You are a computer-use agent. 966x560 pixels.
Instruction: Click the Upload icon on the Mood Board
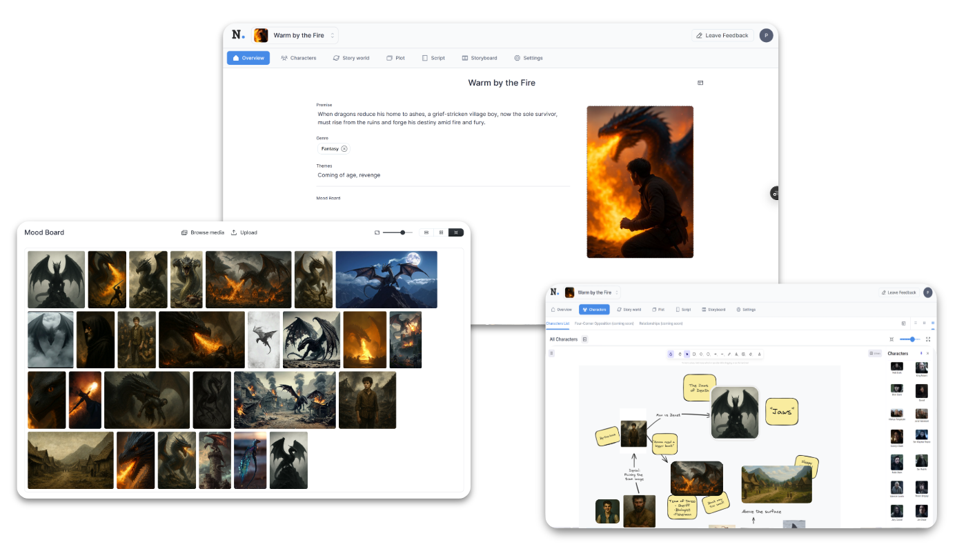coord(234,232)
